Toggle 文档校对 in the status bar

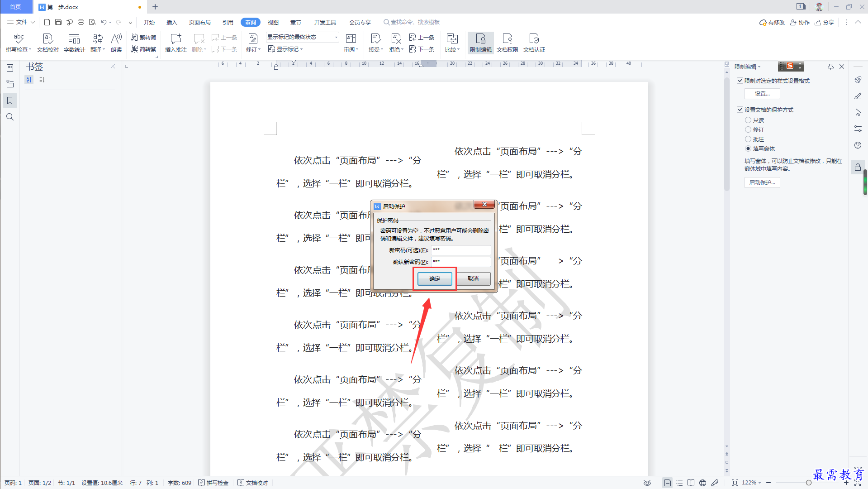[x=253, y=483]
